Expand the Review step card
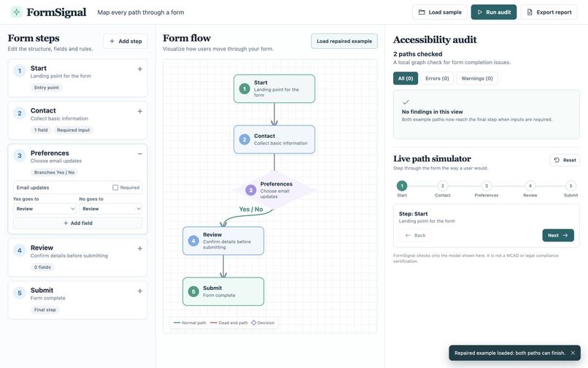The image size is (588, 368). [x=140, y=248]
